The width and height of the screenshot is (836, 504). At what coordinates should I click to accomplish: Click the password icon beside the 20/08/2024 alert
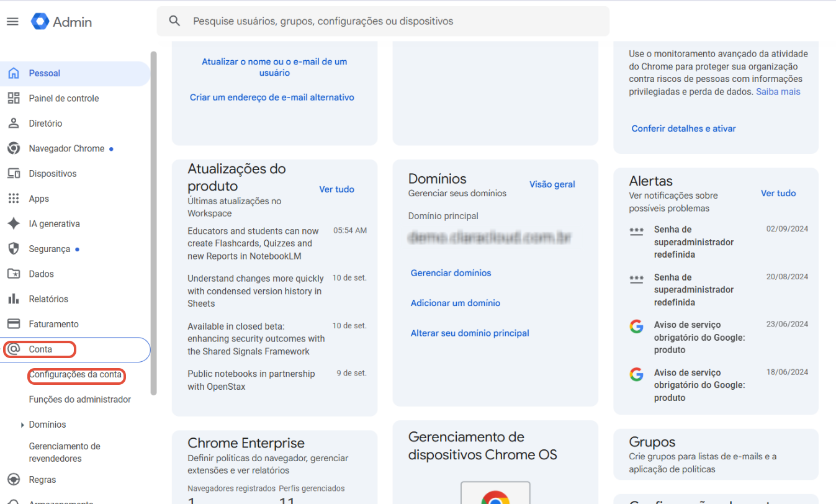(636, 279)
